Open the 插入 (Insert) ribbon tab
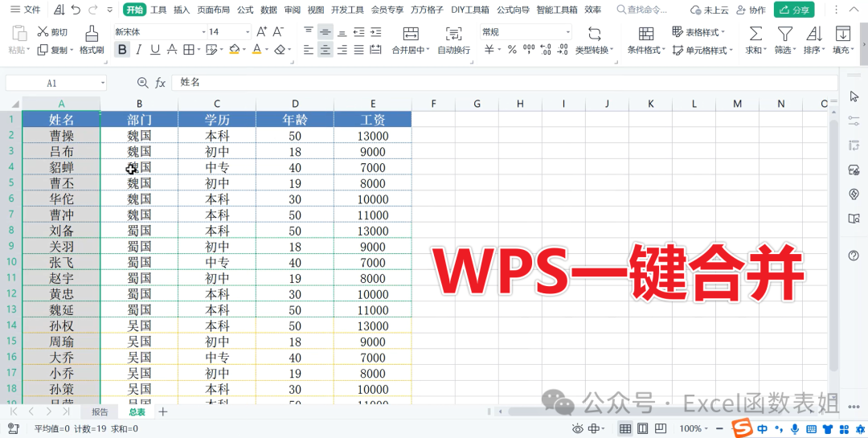 pos(182,10)
